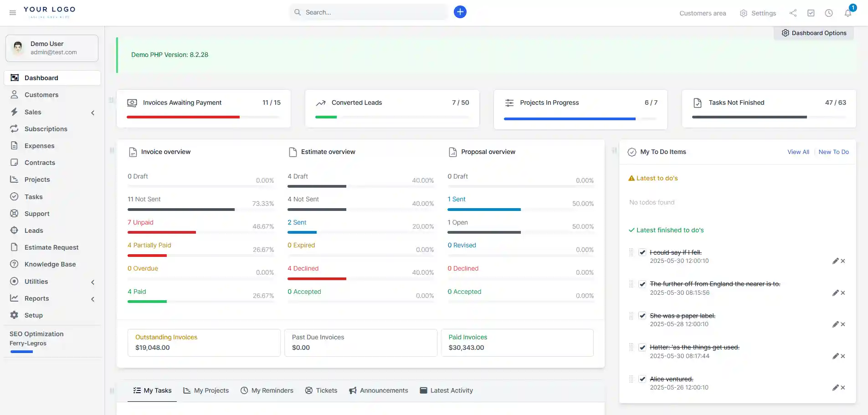Edit the 'I could say if I fell' todo
868x415 pixels.
point(835,261)
